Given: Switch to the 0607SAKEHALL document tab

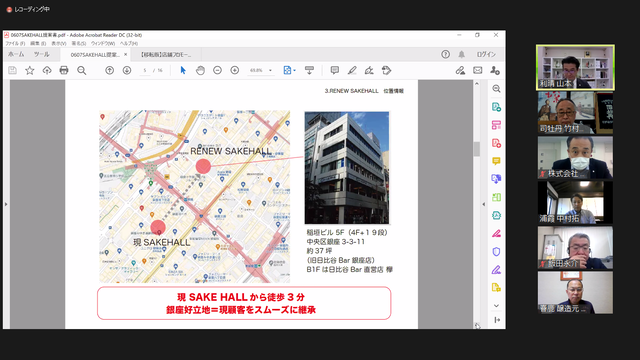Looking at the screenshot, I should (x=95, y=54).
